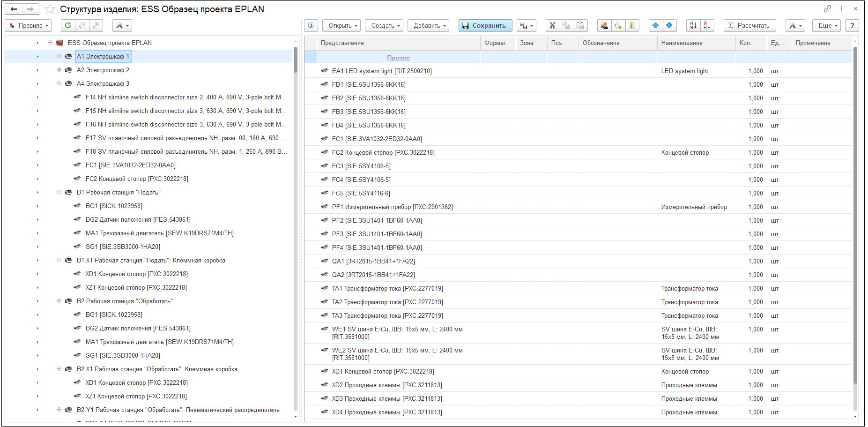The width and height of the screenshot is (868, 427).
Task: Expand the A1 Электрошкаф 1 node
Action: [59, 56]
